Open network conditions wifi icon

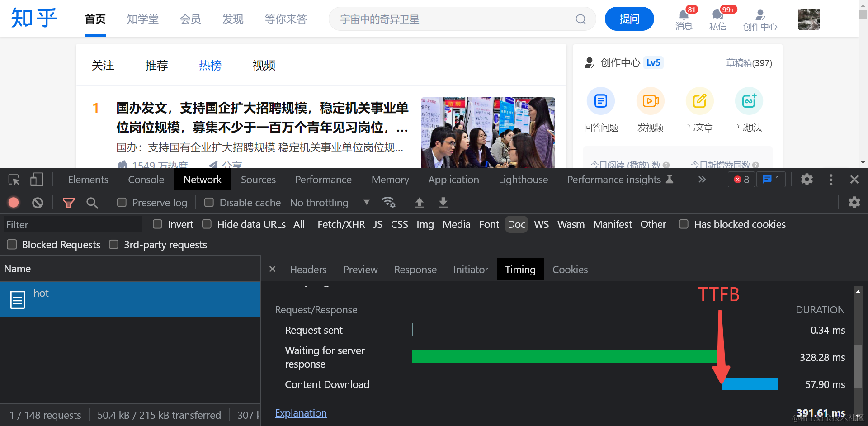click(388, 202)
